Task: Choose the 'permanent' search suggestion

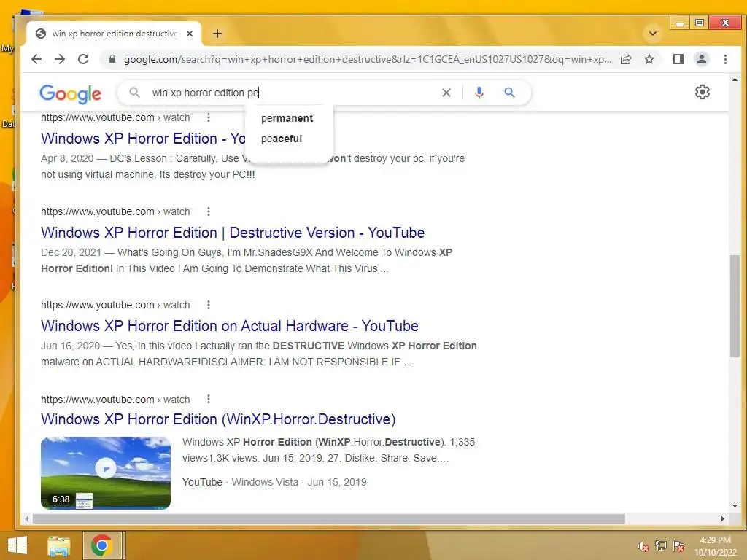Action: tap(287, 118)
